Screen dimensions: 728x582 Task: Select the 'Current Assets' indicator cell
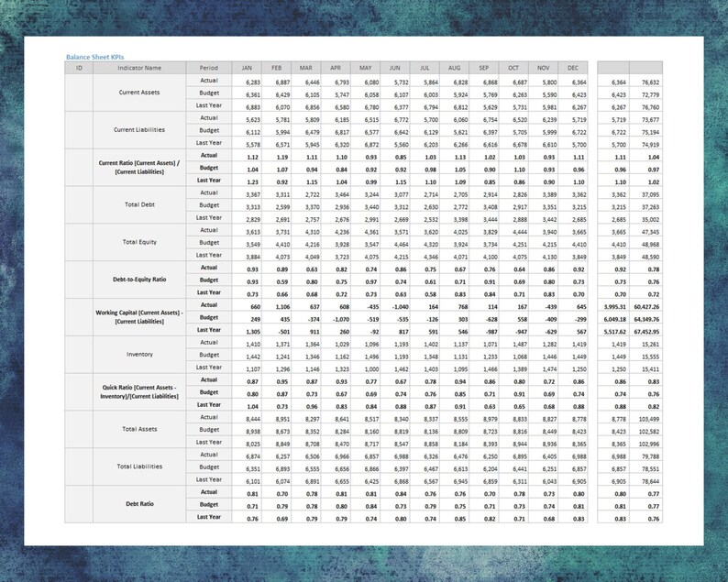coord(139,93)
